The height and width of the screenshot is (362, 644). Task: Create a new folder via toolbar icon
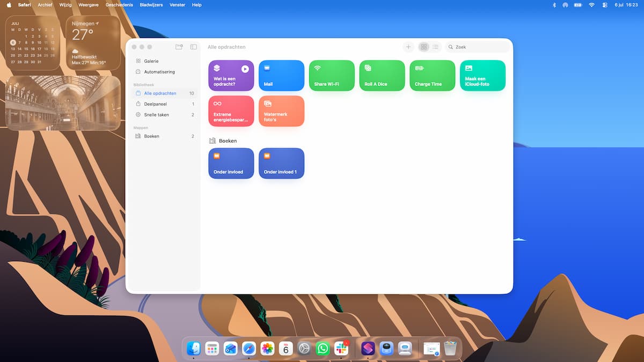(179, 47)
